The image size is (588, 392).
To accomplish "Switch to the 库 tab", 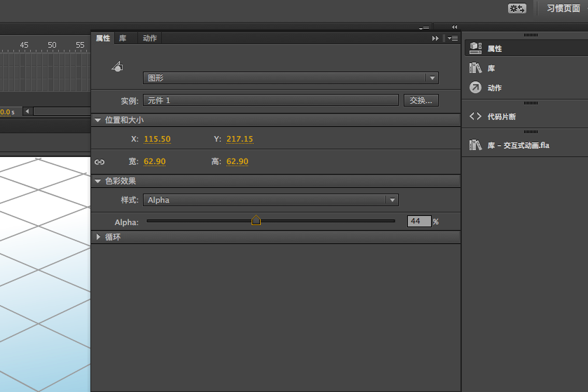I will pyautogui.click(x=123, y=39).
